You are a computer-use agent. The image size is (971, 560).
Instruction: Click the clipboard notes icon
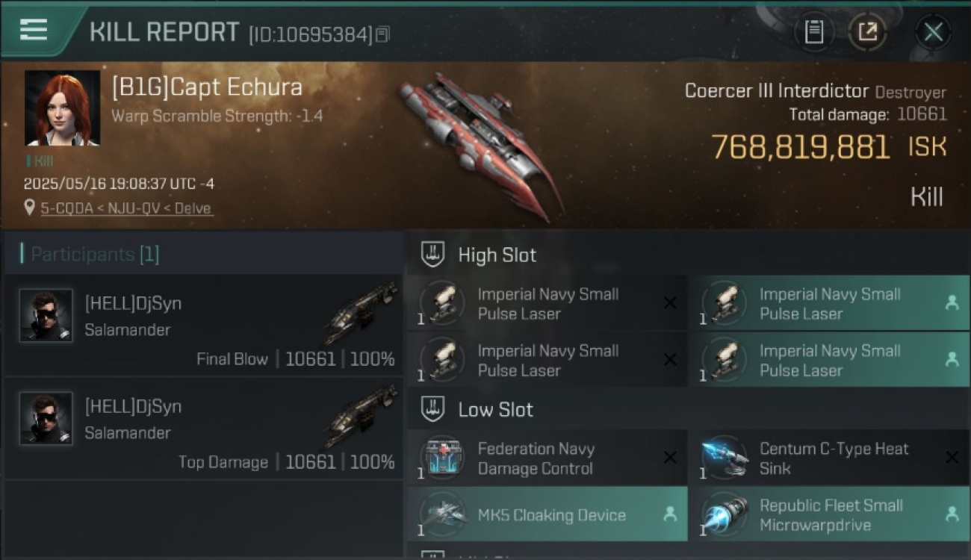click(814, 32)
